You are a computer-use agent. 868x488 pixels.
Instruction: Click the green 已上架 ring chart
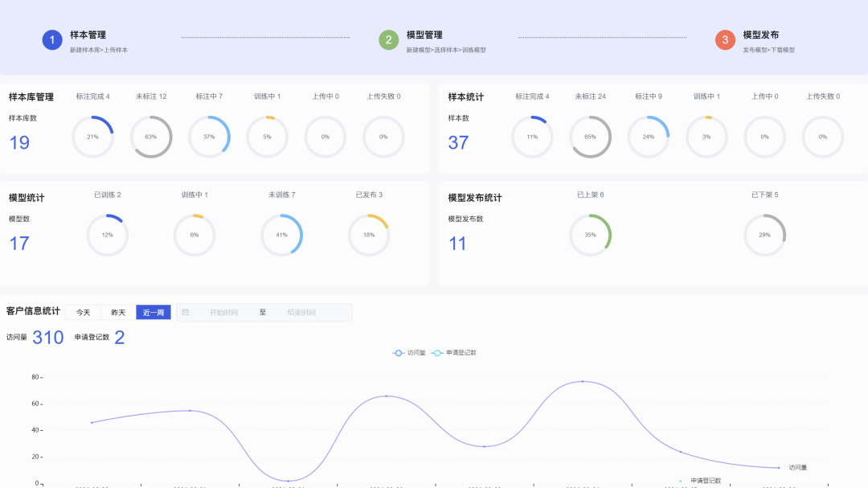click(x=591, y=235)
